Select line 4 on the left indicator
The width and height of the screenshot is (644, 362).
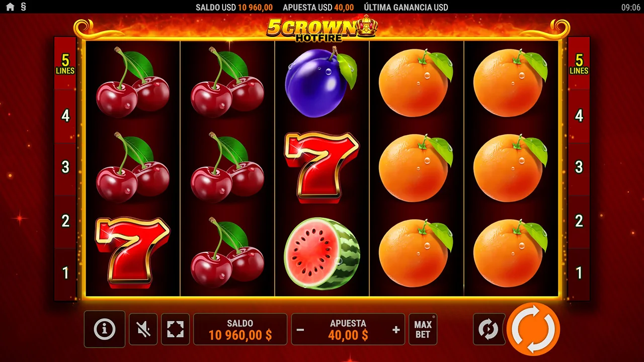click(65, 116)
